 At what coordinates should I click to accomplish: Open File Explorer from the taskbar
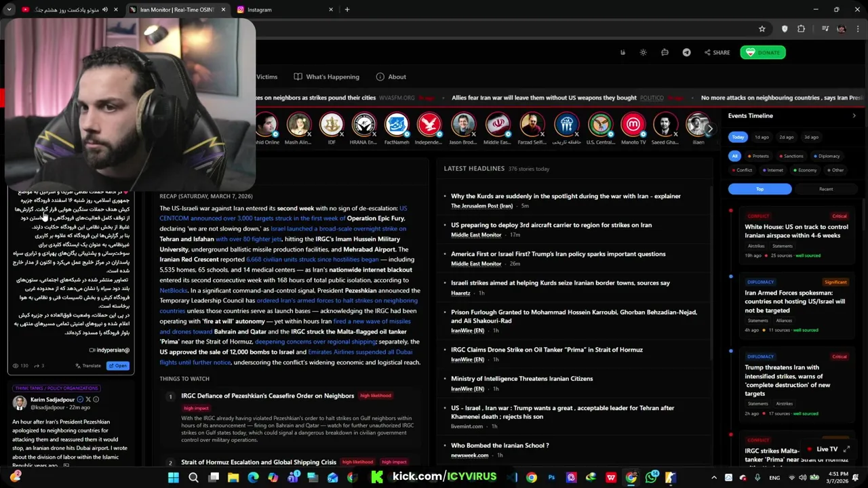click(233, 478)
